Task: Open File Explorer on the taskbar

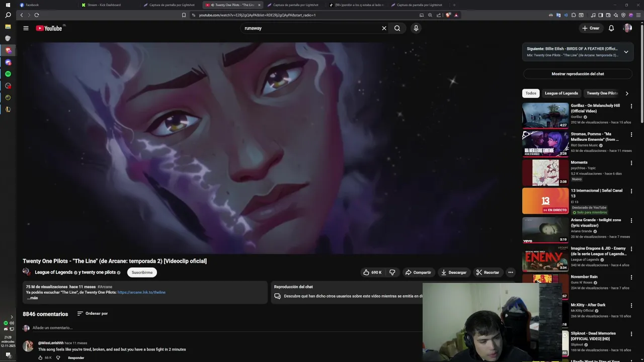Action: click(x=8, y=27)
